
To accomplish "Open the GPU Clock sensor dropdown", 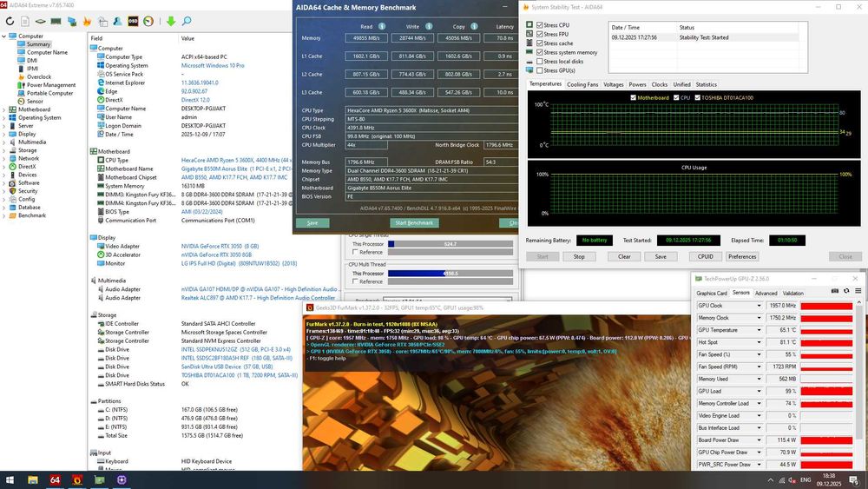I will tap(759, 306).
